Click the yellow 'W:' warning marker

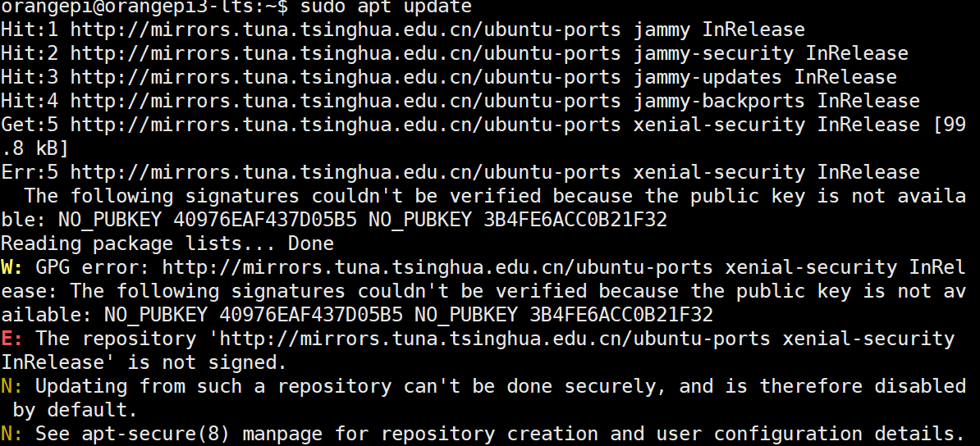coord(11,267)
